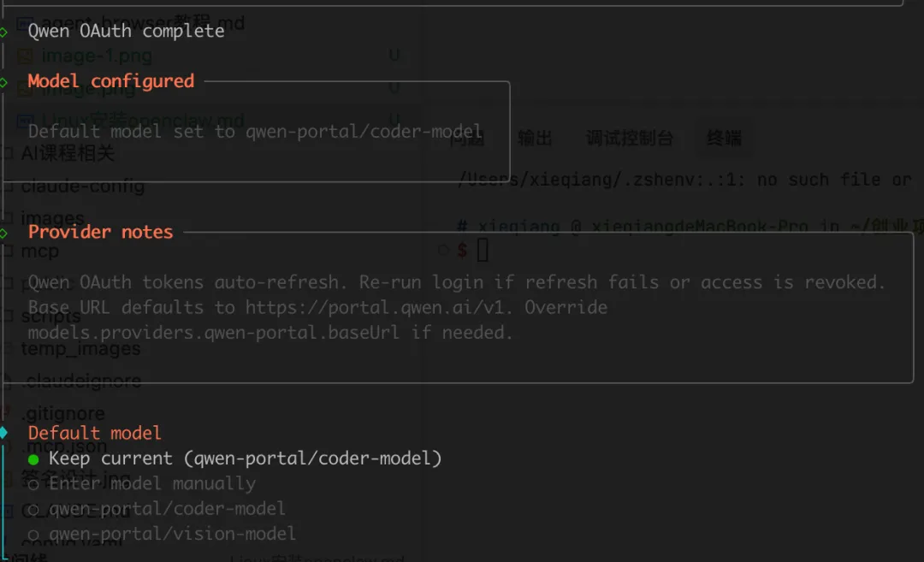Click the image file icon for image-1.png

pos(26,56)
